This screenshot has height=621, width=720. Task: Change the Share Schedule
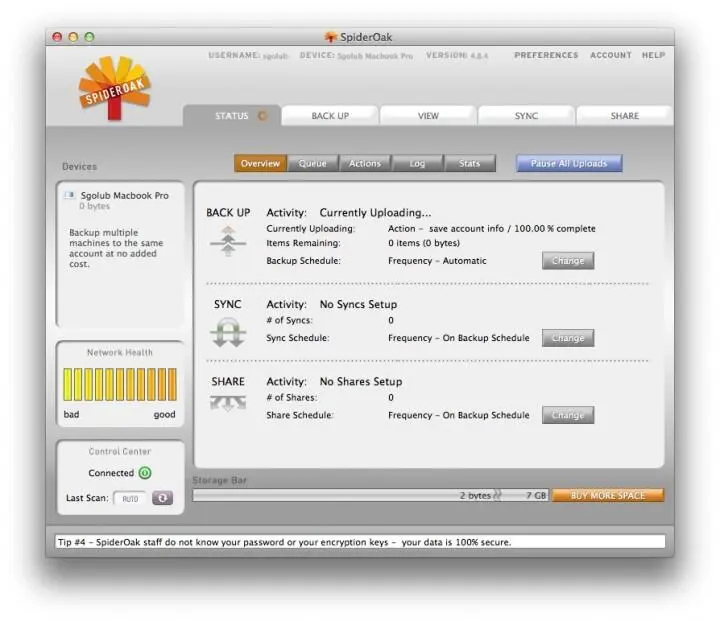(x=568, y=415)
